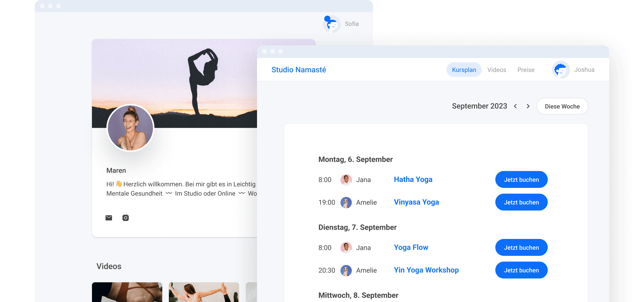Open the Vinyasa Yoga course link

416,202
